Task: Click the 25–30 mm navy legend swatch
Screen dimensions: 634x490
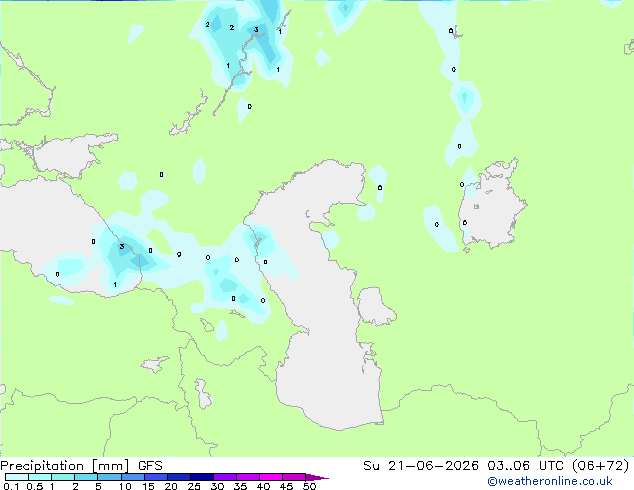Action: (202, 477)
